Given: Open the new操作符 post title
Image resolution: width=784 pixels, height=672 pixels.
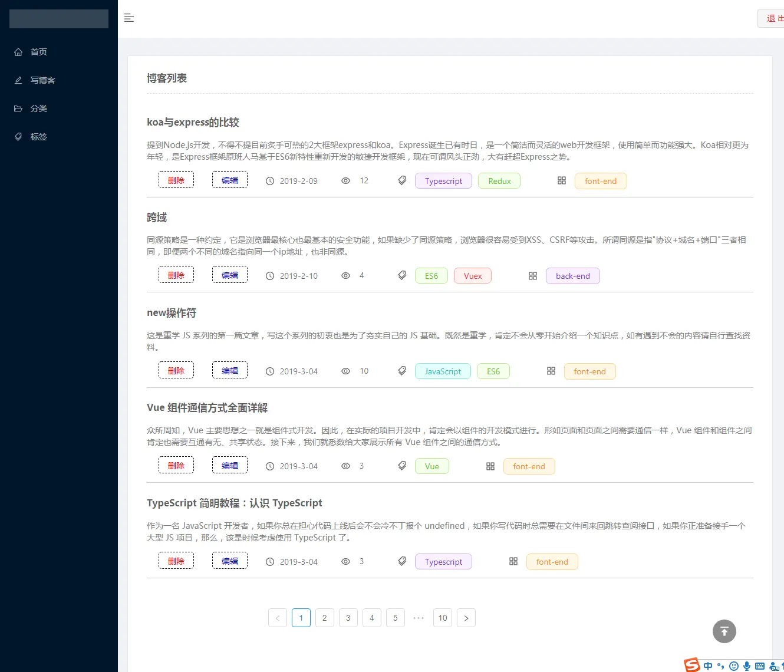Looking at the screenshot, I should 172,313.
